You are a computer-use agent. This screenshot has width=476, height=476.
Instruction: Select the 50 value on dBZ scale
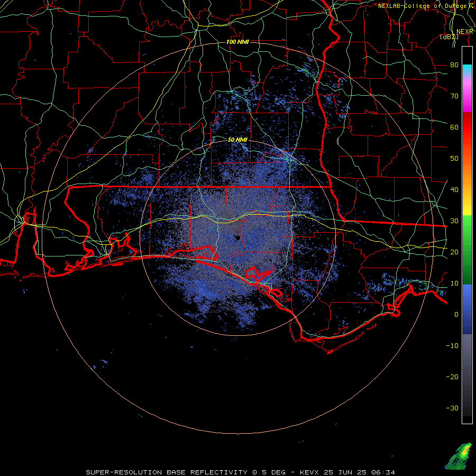point(454,159)
